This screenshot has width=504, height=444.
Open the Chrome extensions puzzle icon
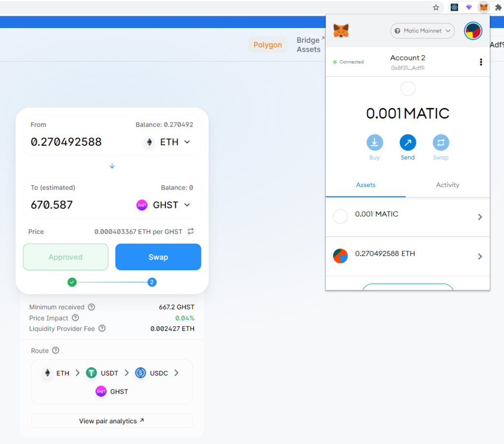click(x=498, y=7)
